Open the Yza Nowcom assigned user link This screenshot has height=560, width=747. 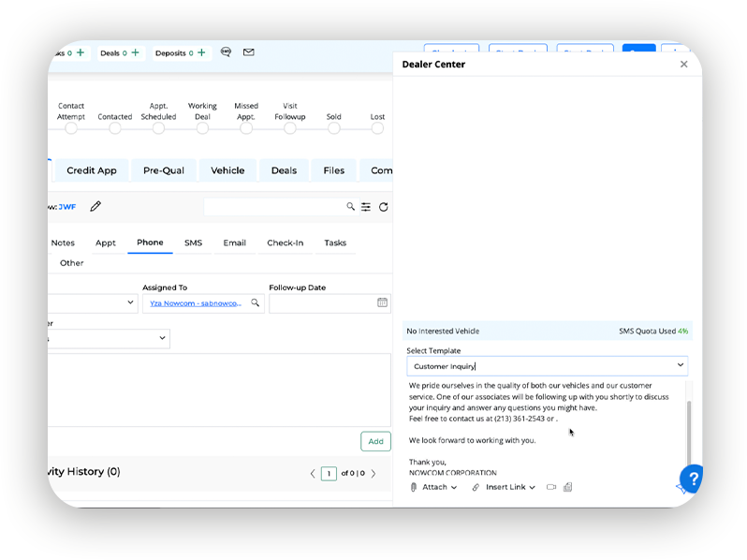point(195,303)
